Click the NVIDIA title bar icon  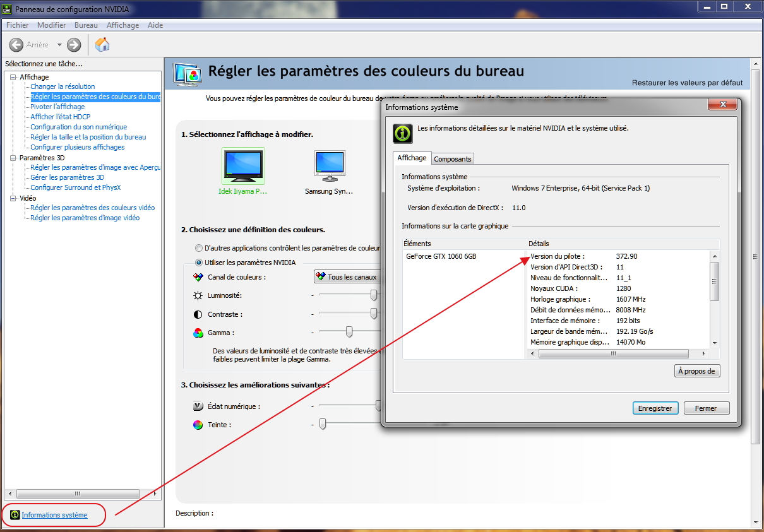click(x=7, y=9)
